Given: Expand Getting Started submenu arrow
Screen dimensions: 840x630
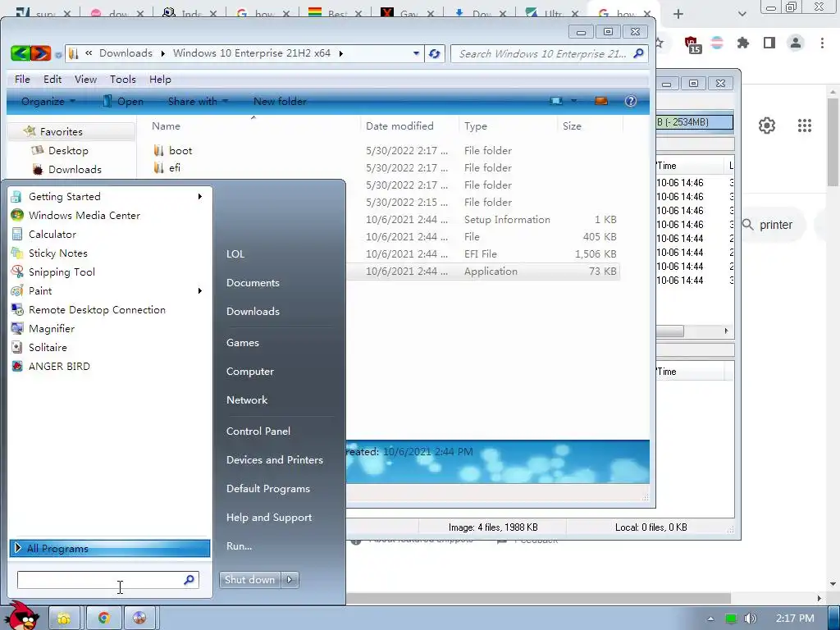Looking at the screenshot, I should click(x=200, y=197).
